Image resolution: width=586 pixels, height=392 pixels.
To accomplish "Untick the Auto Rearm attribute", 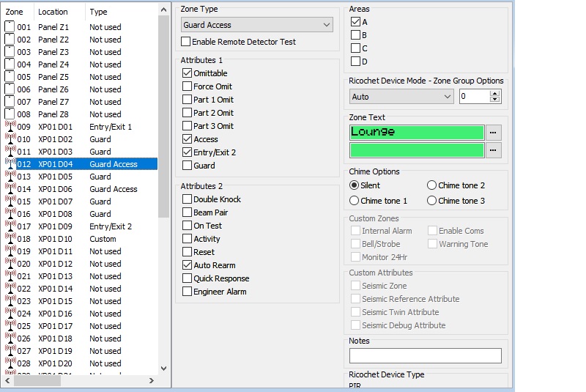I will tap(188, 265).
